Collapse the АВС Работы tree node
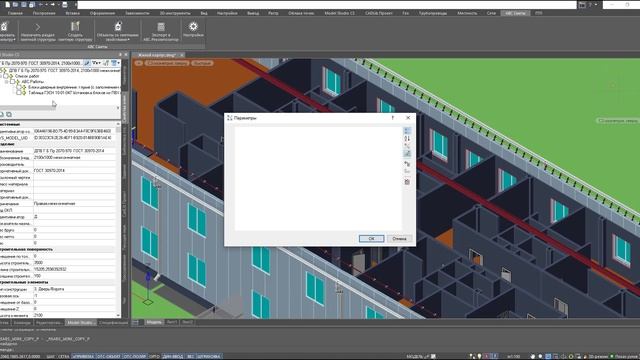Viewport: 640px width, 360px height. pos(7,82)
